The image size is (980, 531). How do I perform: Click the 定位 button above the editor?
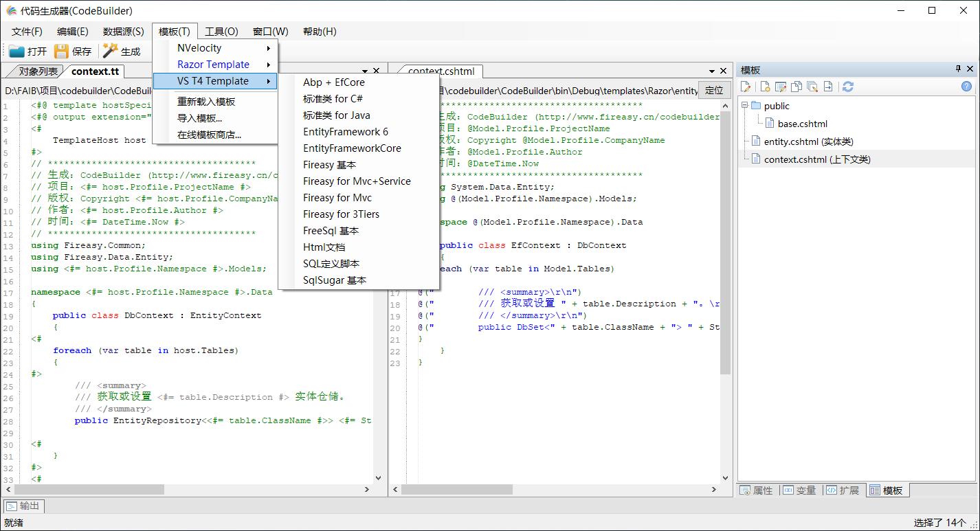click(713, 90)
